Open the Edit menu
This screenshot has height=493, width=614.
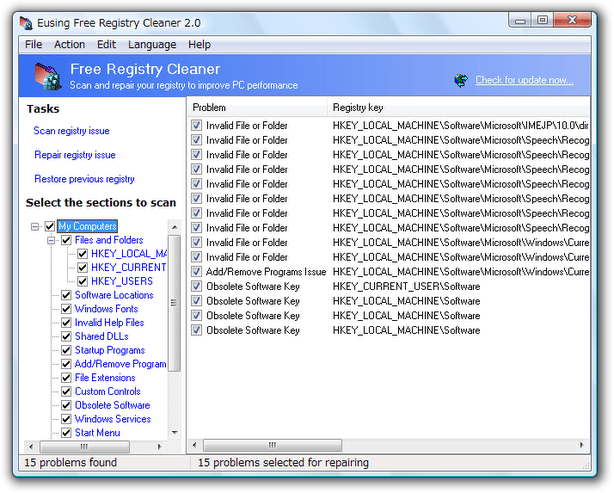[x=106, y=45]
